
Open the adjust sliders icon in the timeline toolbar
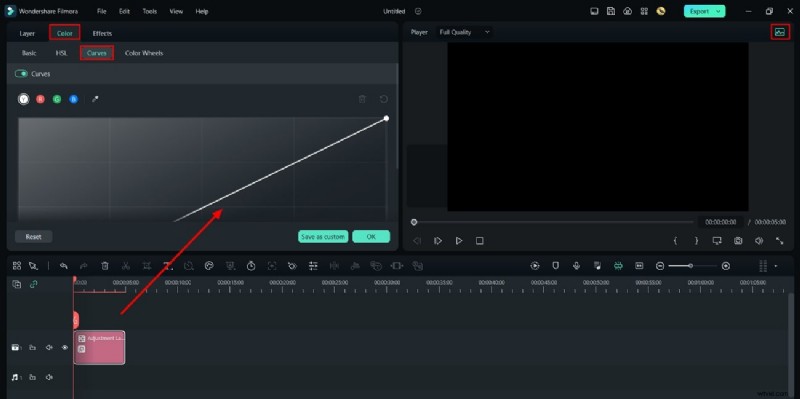click(313, 266)
